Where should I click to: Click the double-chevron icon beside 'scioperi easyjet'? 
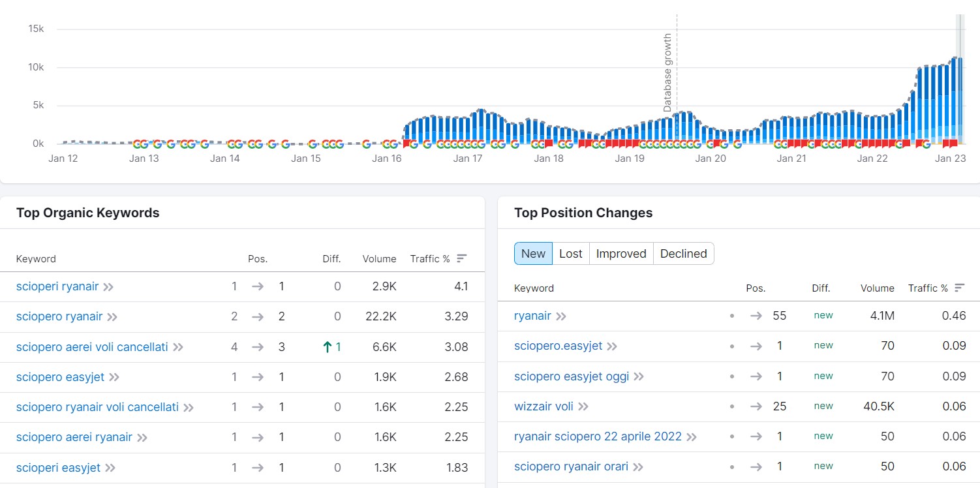[110, 468]
